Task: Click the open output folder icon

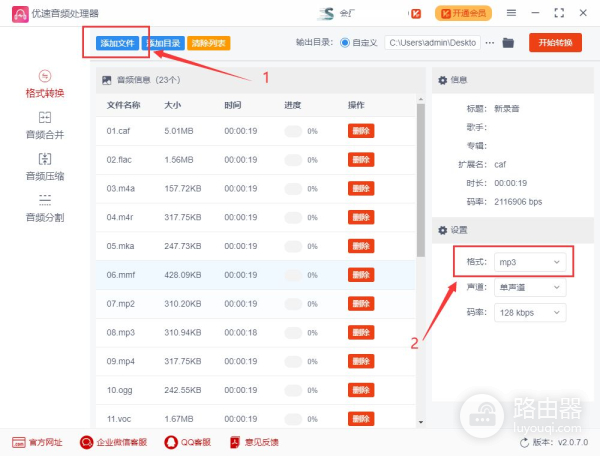Action: (x=508, y=42)
